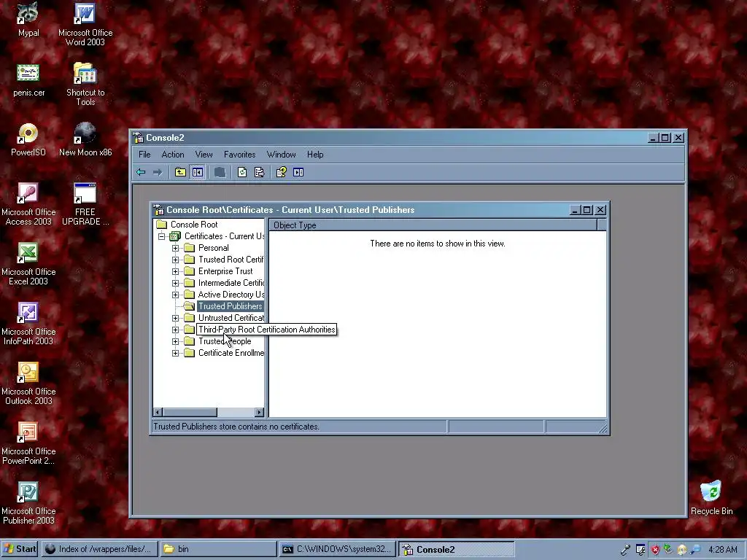The width and height of the screenshot is (747, 560).
Task: Expand the Enterprise Trust node
Action: click(175, 271)
